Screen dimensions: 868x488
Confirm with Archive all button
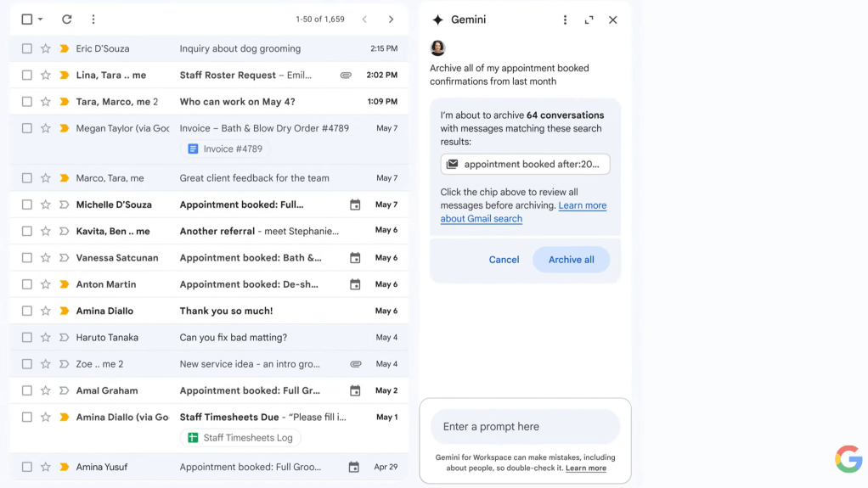pyautogui.click(x=572, y=260)
